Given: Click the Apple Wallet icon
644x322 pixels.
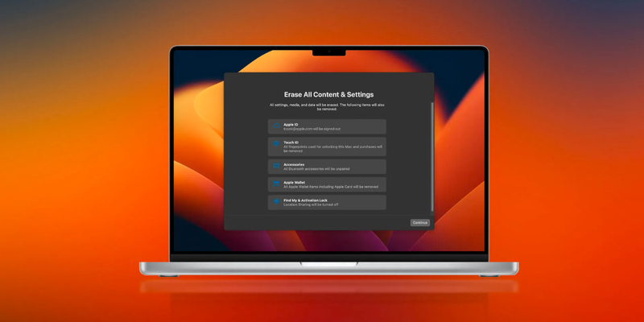Looking at the screenshot, I should (x=276, y=184).
